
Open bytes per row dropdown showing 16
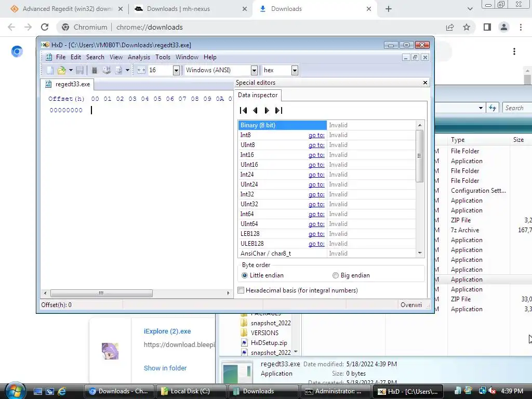pos(176,70)
